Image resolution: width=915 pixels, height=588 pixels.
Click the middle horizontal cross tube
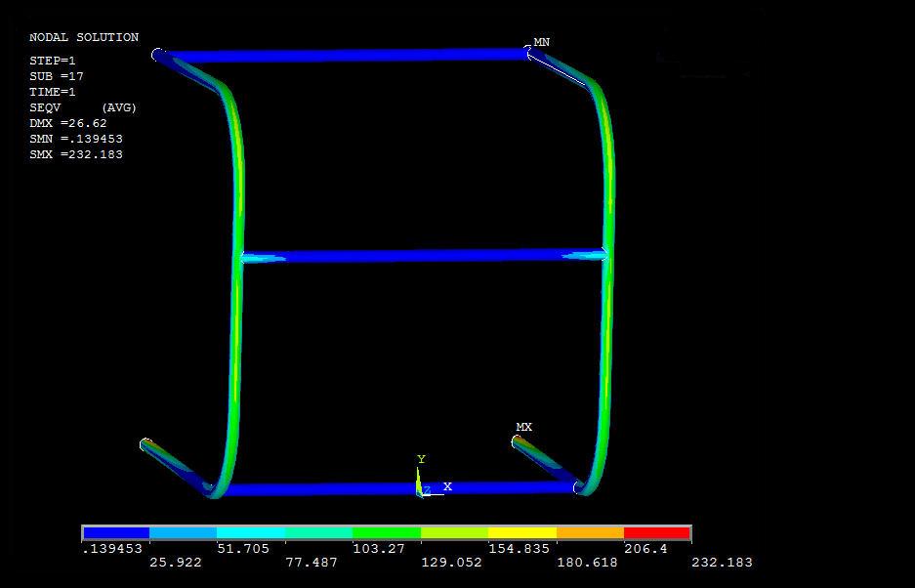[424, 256]
